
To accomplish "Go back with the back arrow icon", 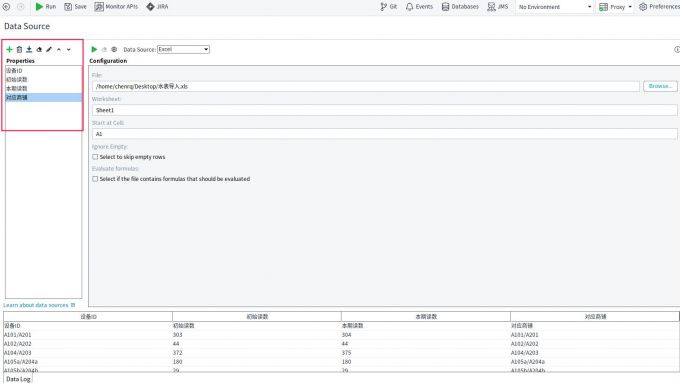I will click(6, 7).
